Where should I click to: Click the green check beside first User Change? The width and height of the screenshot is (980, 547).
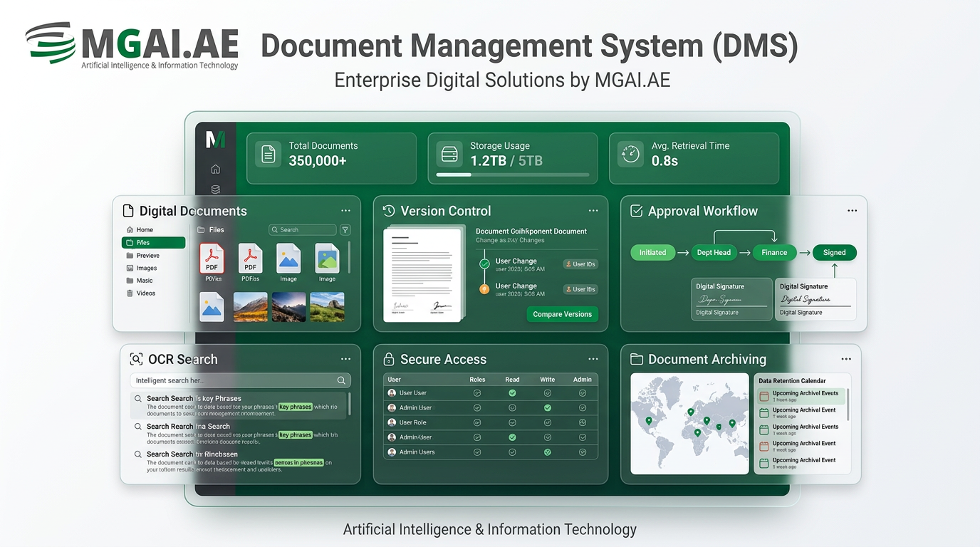point(484,264)
